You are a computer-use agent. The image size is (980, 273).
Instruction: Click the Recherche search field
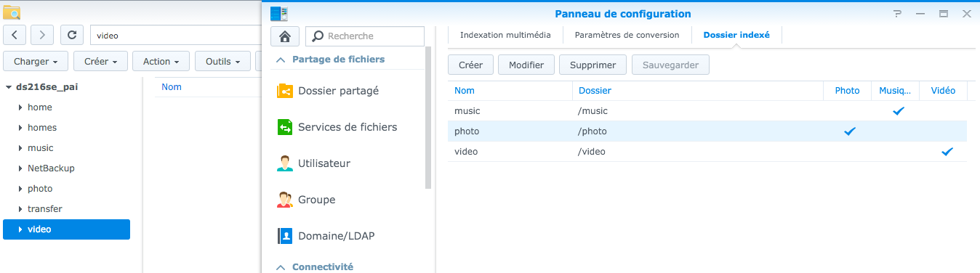[x=365, y=36]
